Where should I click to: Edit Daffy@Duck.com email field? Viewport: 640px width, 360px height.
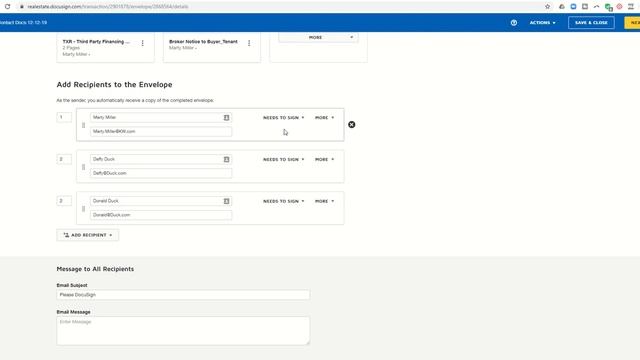pos(161,173)
